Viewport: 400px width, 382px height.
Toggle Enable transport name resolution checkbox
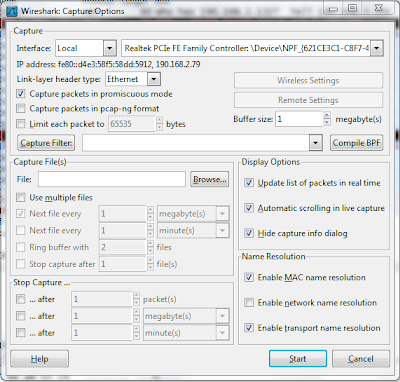[249, 328]
